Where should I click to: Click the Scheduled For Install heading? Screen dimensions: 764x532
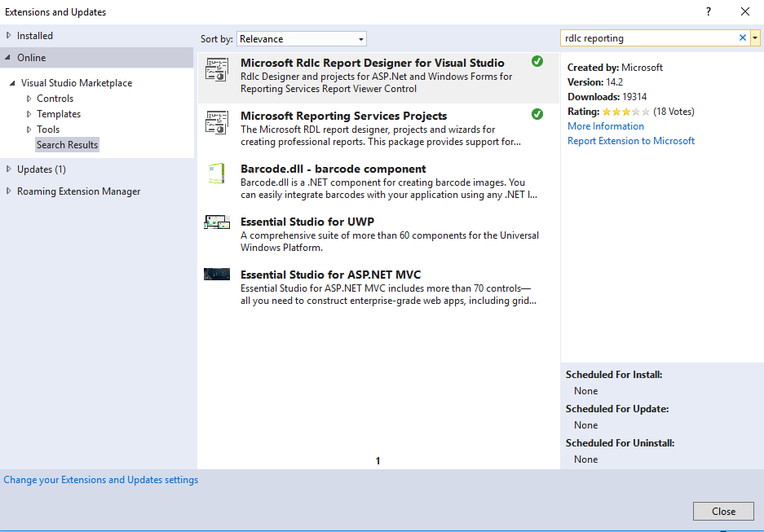pos(614,375)
